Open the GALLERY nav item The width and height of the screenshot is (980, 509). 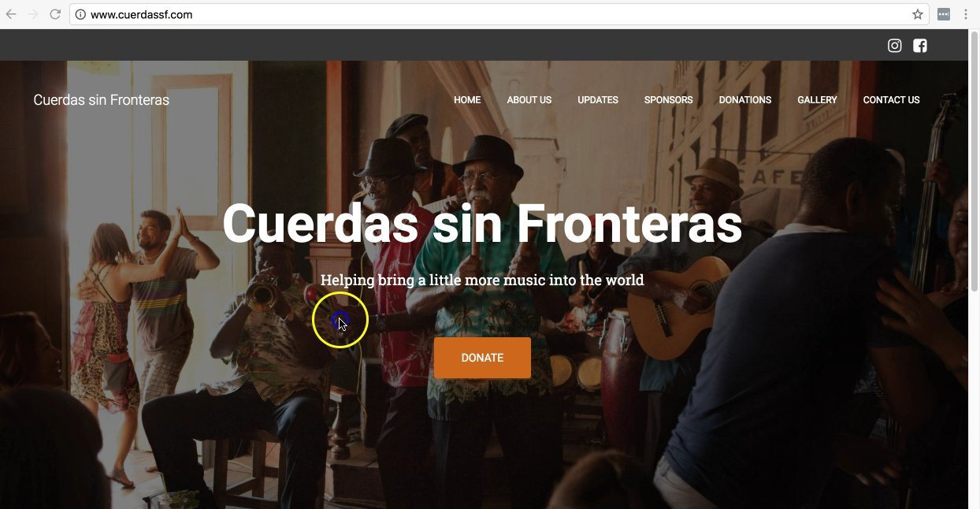[x=817, y=100]
